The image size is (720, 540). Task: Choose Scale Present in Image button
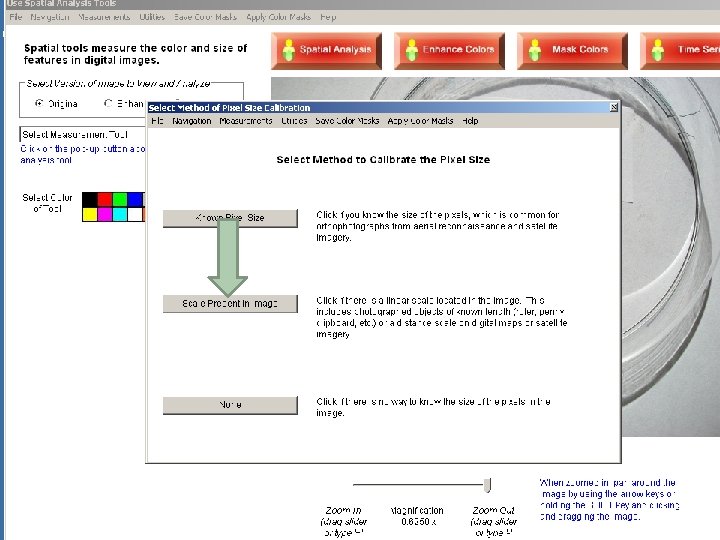(x=230, y=304)
